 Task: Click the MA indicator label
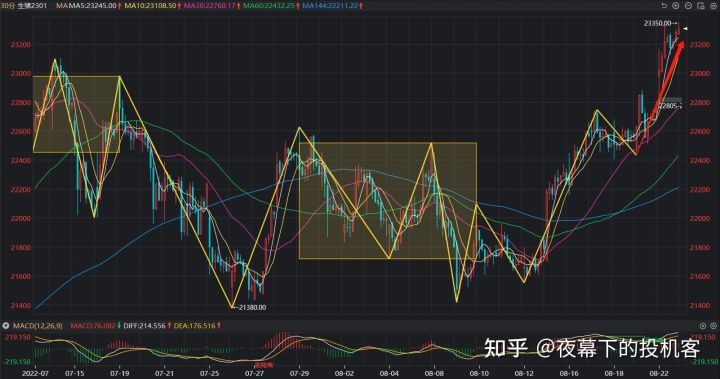click(x=62, y=6)
